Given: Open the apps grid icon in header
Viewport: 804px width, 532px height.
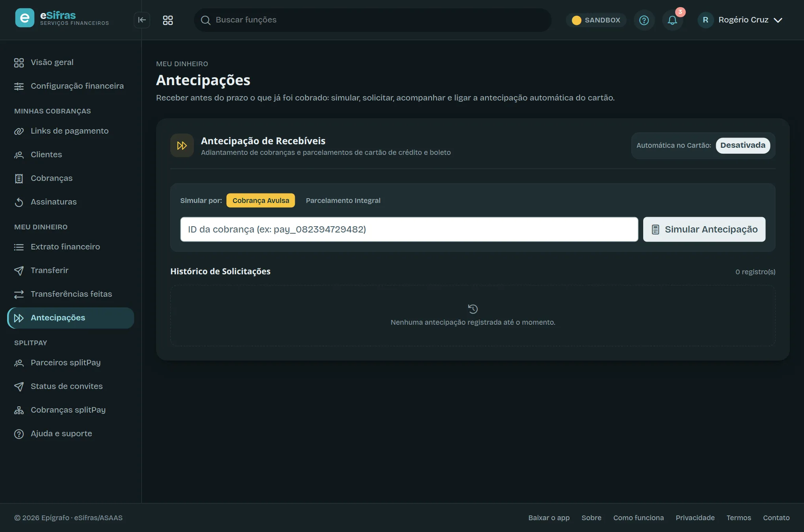Looking at the screenshot, I should point(168,20).
